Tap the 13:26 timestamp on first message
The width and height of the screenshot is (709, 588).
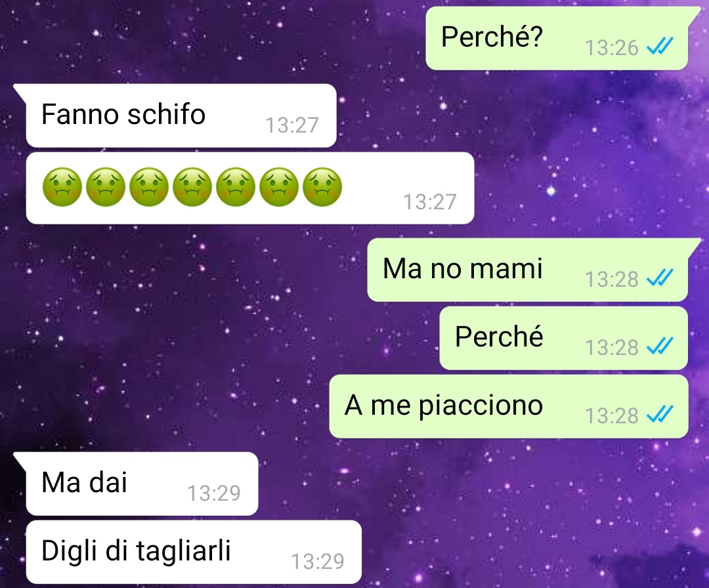pos(611,47)
